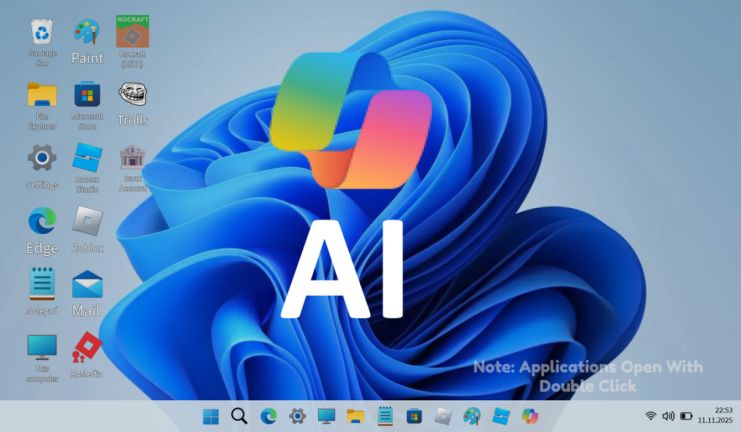The width and height of the screenshot is (741, 432).
Task: Open the Trolls trollface desktop icon
Action: coord(132,94)
